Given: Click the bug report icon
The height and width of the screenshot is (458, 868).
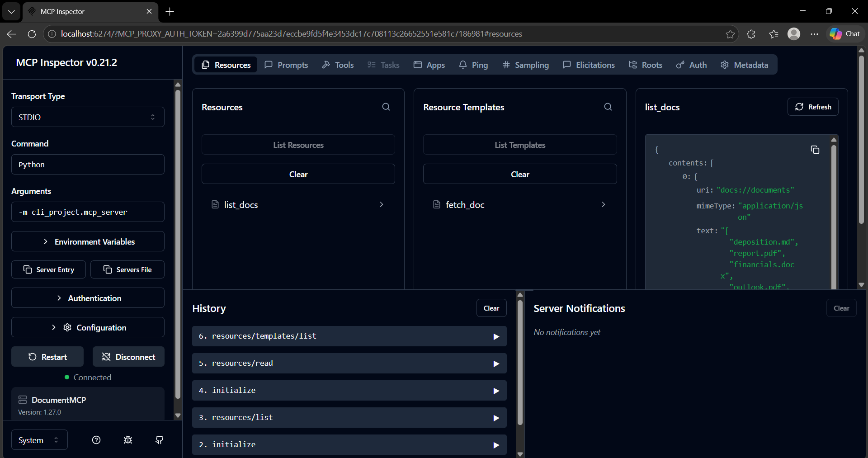Looking at the screenshot, I should (127, 440).
